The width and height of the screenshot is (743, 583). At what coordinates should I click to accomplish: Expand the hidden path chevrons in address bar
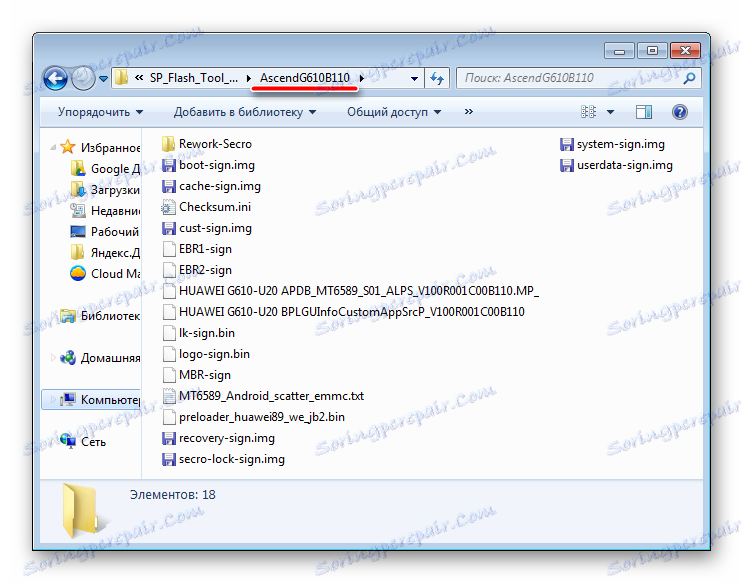pos(139,78)
